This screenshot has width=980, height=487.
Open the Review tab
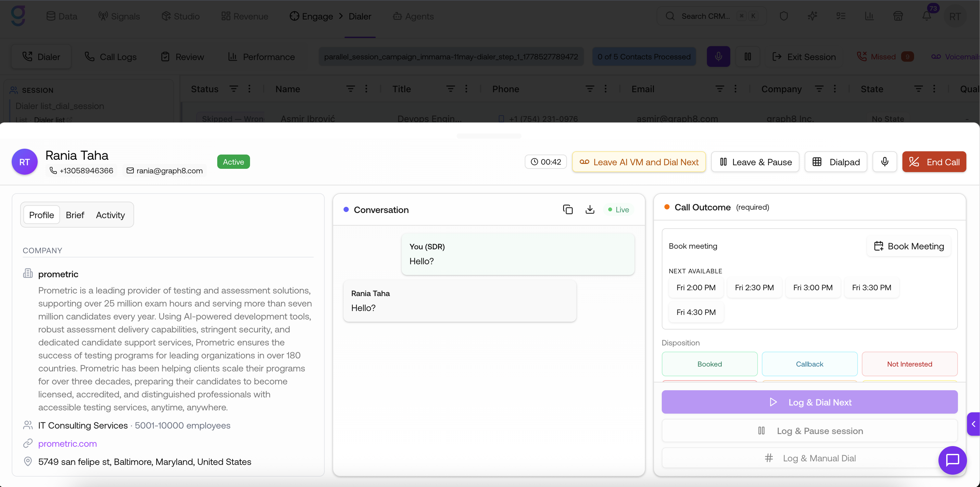[182, 57]
